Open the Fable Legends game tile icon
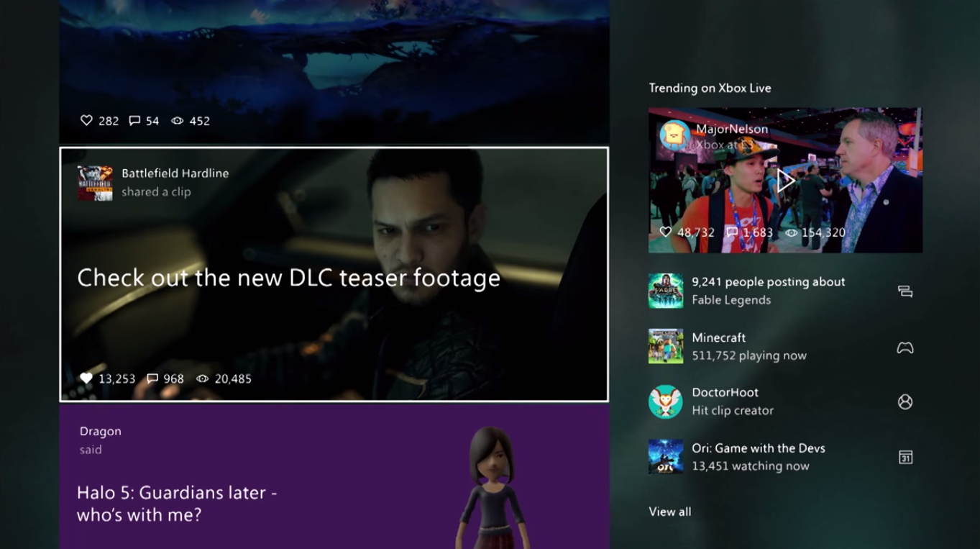The height and width of the screenshot is (549, 980). (x=666, y=291)
